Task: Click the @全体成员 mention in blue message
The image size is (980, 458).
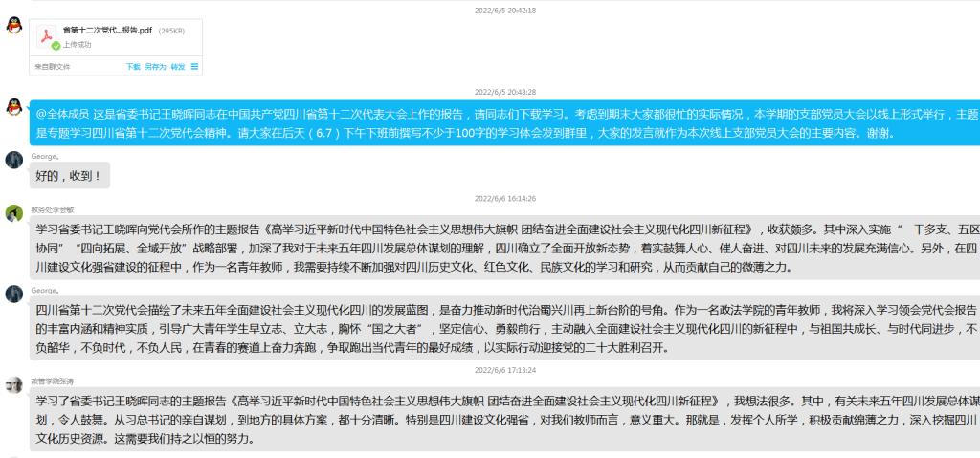Action: 63,114
